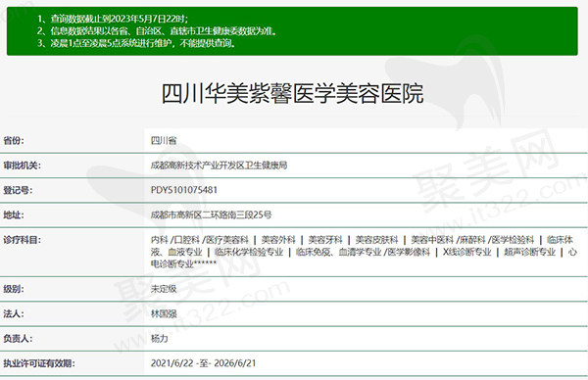Click the 诊疗科目 label
This screenshot has width=588, height=380.
click(x=22, y=240)
